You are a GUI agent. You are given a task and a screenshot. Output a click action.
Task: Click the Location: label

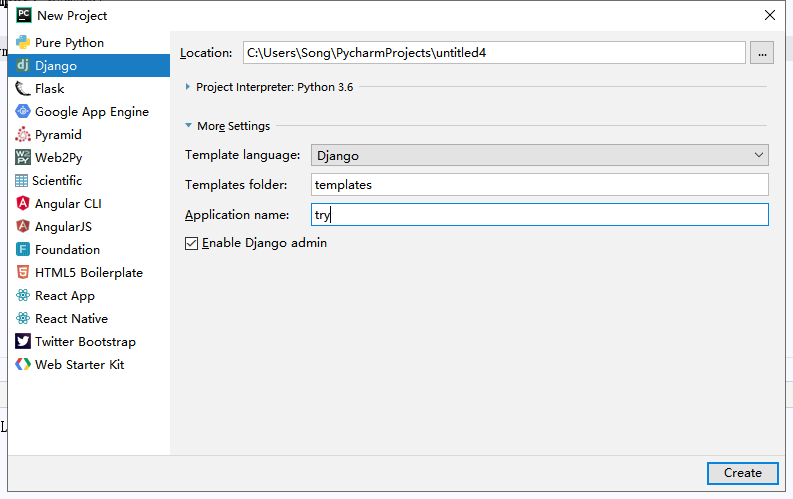tap(206, 53)
